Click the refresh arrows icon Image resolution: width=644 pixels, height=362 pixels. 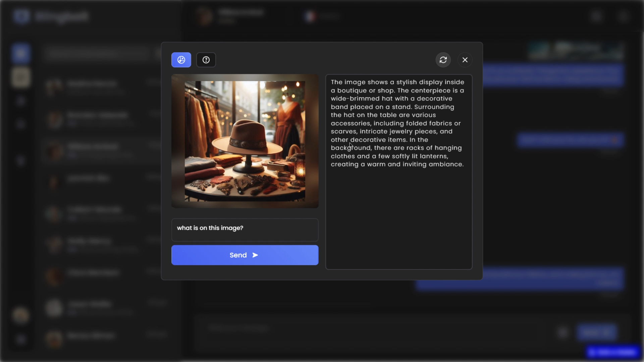pos(443,60)
